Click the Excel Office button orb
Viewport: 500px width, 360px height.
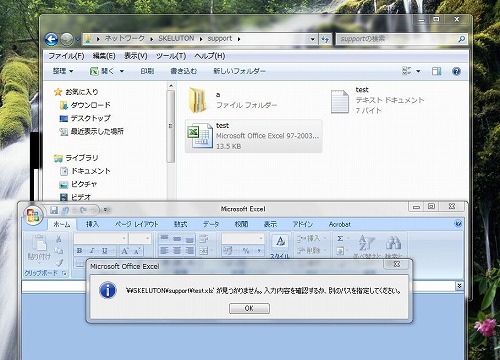click(33, 215)
